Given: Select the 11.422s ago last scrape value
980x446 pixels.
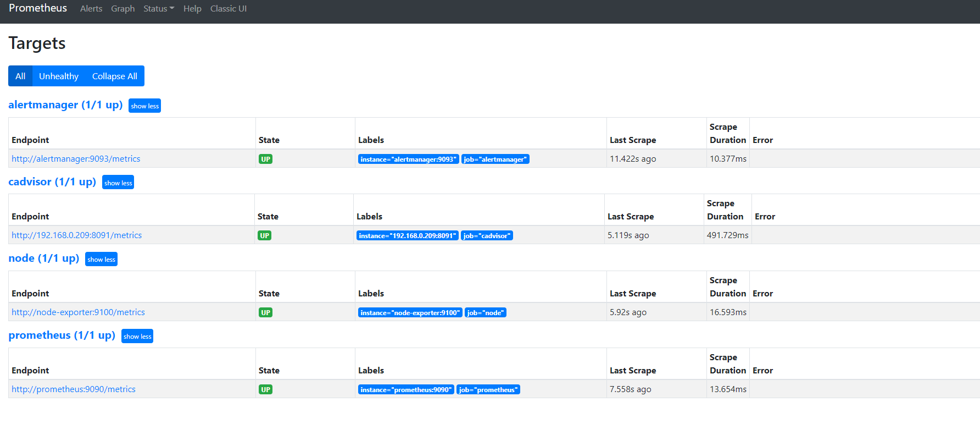Looking at the screenshot, I should coord(633,158).
